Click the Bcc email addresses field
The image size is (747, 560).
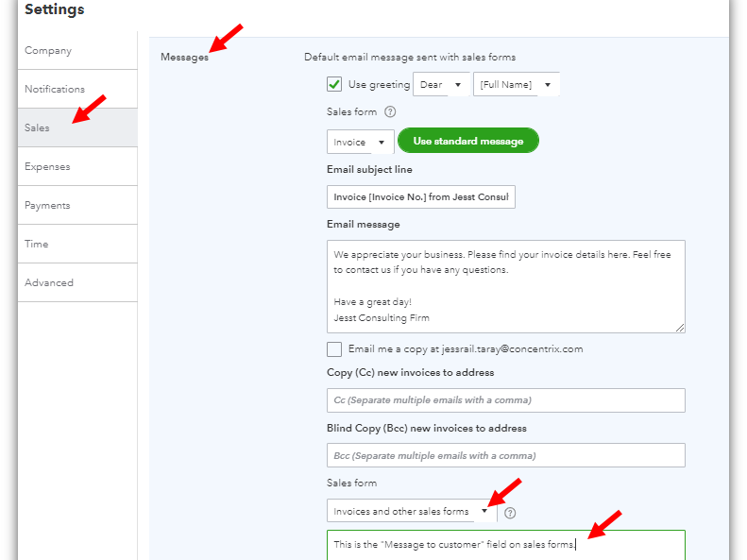[506, 455]
